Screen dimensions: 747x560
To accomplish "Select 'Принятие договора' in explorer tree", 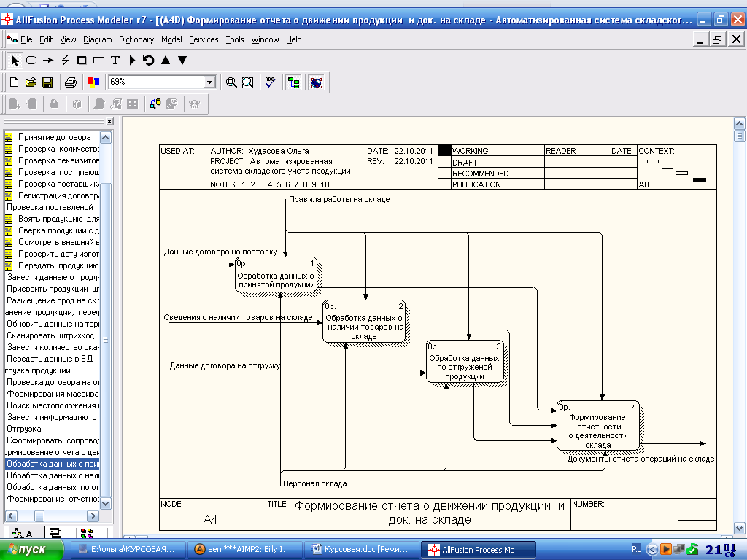I will pyautogui.click(x=54, y=137).
